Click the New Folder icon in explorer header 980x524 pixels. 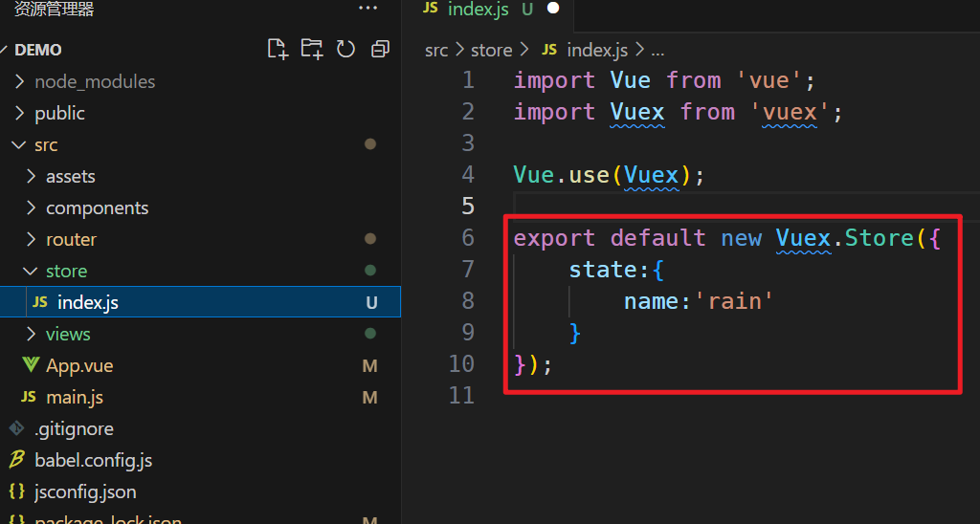point(311,49)
